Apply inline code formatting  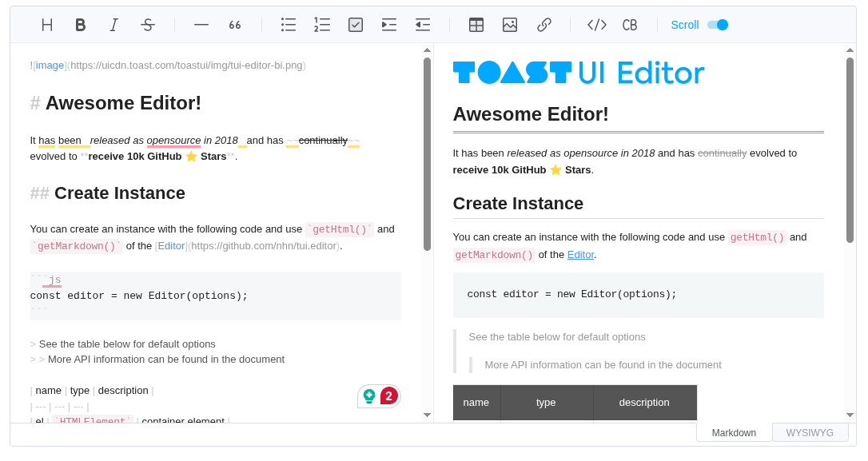coord(597,25)
